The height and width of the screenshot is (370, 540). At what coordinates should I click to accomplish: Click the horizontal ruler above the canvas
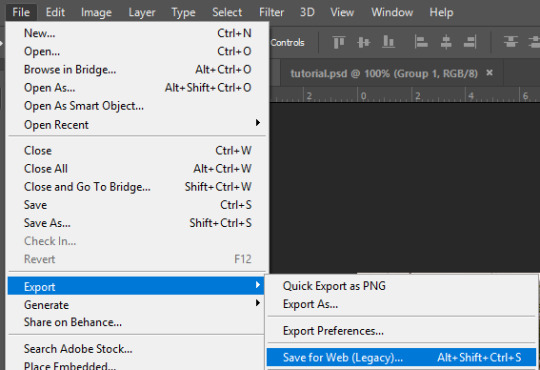(405, 95)
